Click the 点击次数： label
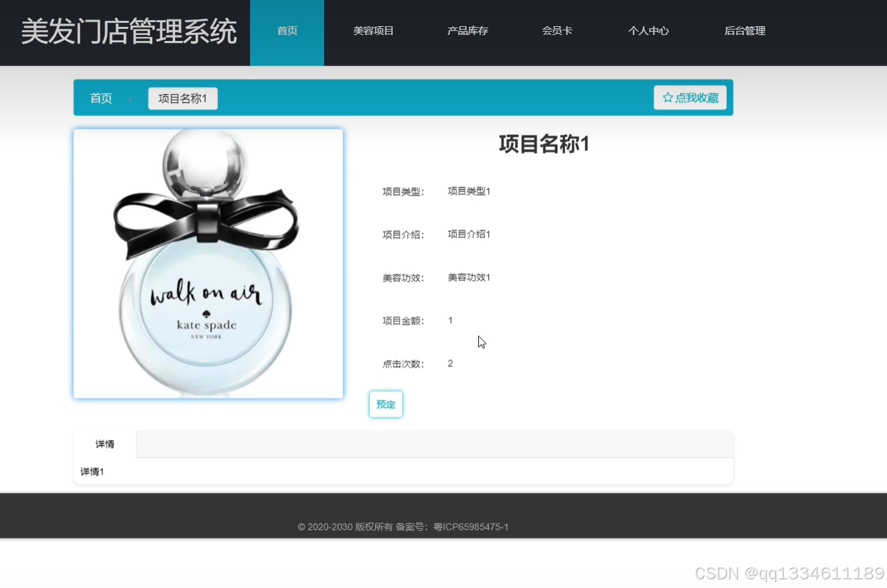The image size is (887, 588). (x=403, y=364)
